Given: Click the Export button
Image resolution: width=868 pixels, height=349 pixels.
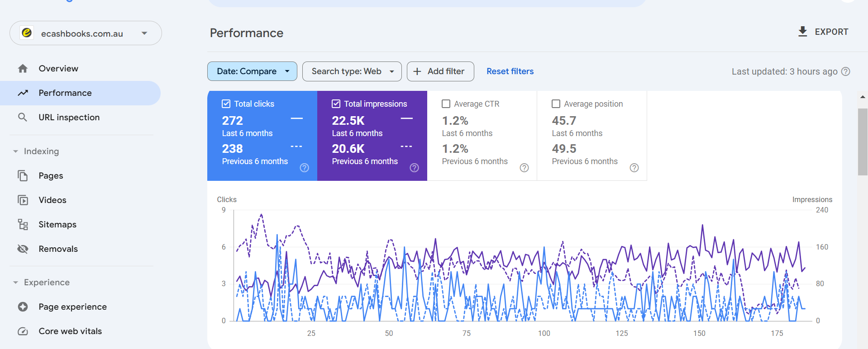Looking at the screenshot, I should click(x=823, y=32).
